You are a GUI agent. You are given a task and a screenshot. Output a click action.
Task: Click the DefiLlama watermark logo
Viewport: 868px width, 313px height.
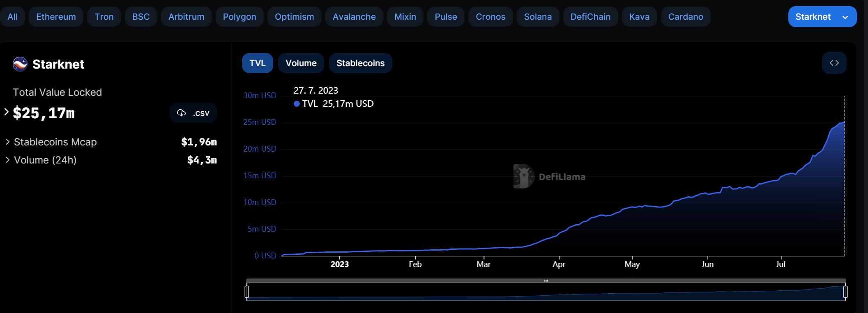click(x=524, y=177)
